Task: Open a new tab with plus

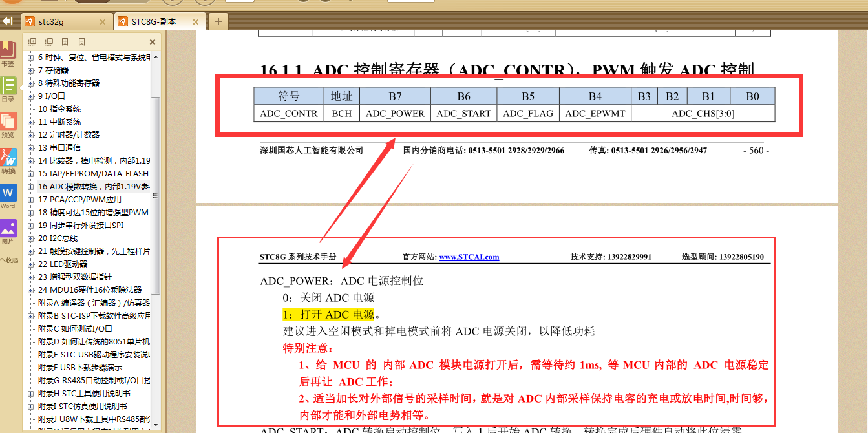Action: click(x=218, y=21)
